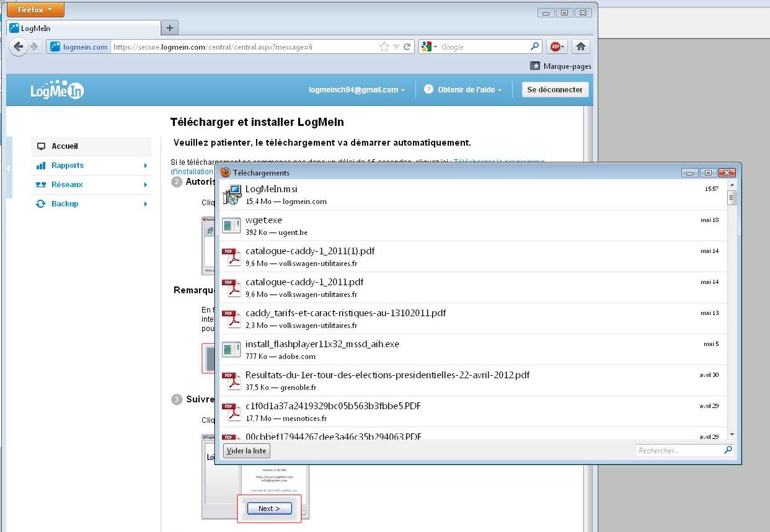
Task: Click the Rechercher field in Téléchargements
Action: [x=679, y=451]
